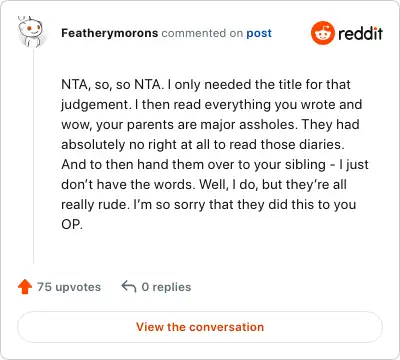The image size is (400, 360).
Task: Click the line starting "don't have the words"
Action: pyautogui.click(x=204, y=185)
